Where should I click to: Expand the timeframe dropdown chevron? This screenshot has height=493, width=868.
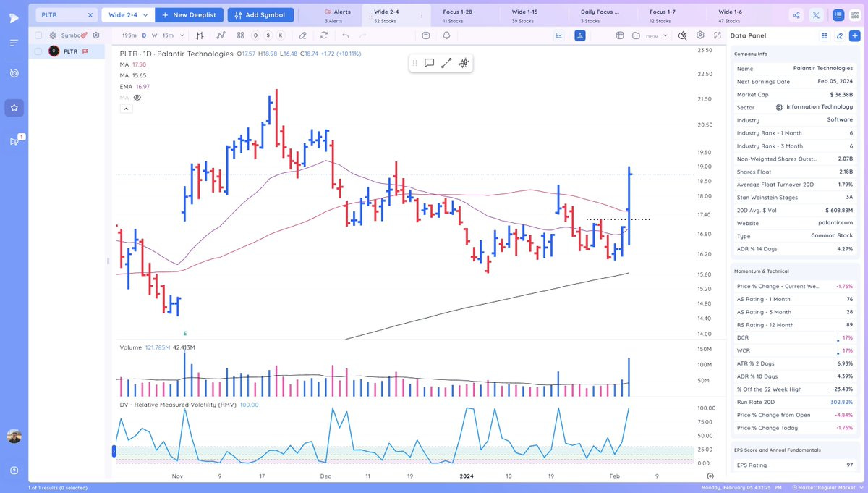click(x=181, y=35)
